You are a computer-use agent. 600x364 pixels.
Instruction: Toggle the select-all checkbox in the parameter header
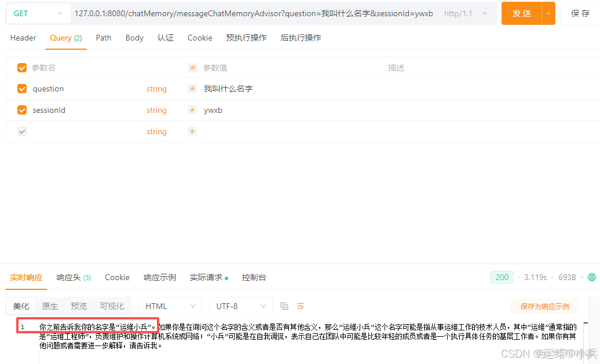(x=21, y=68)
